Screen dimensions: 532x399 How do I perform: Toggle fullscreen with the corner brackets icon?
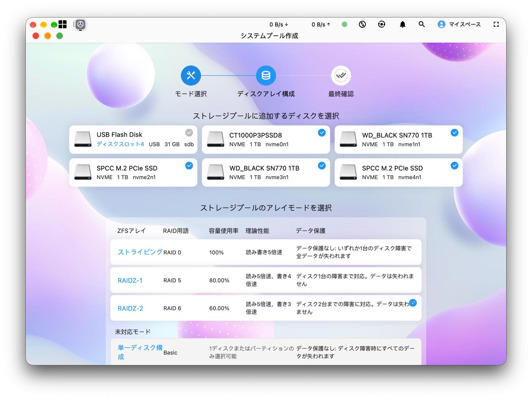tap(496, 24)
